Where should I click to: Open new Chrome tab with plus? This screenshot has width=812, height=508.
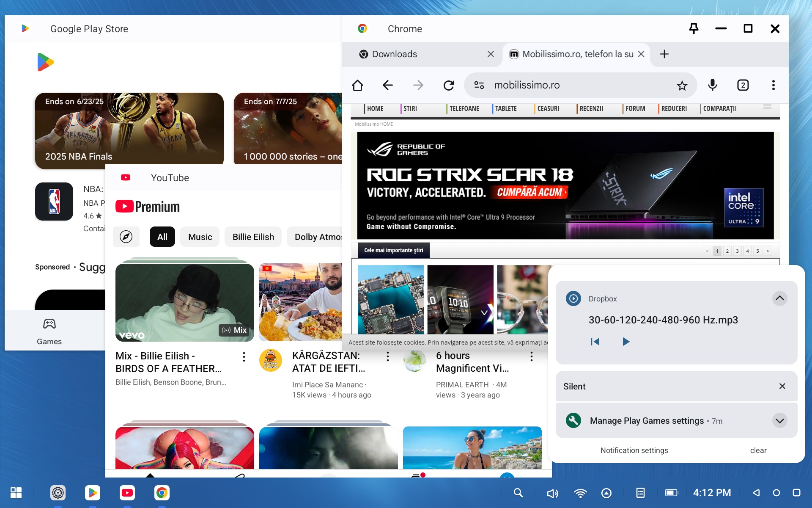point(664,54)
